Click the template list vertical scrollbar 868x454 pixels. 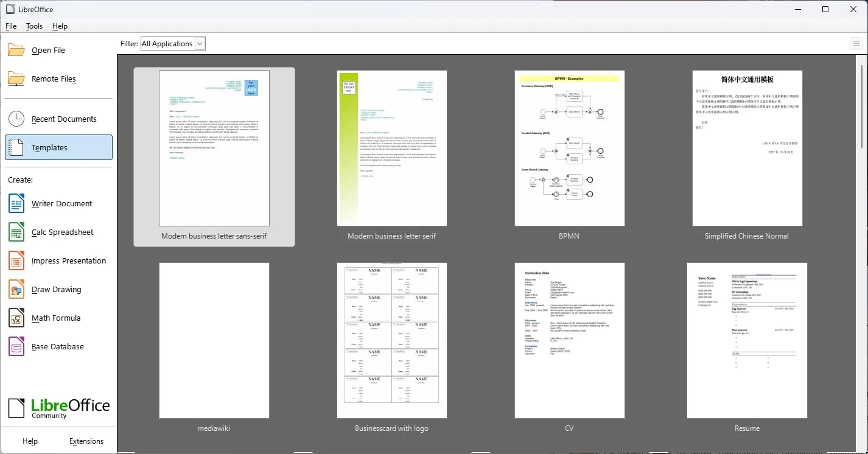861,103
